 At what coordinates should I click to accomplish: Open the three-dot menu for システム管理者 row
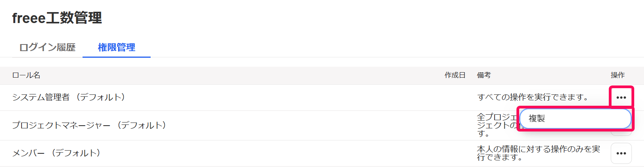[621, 97]
